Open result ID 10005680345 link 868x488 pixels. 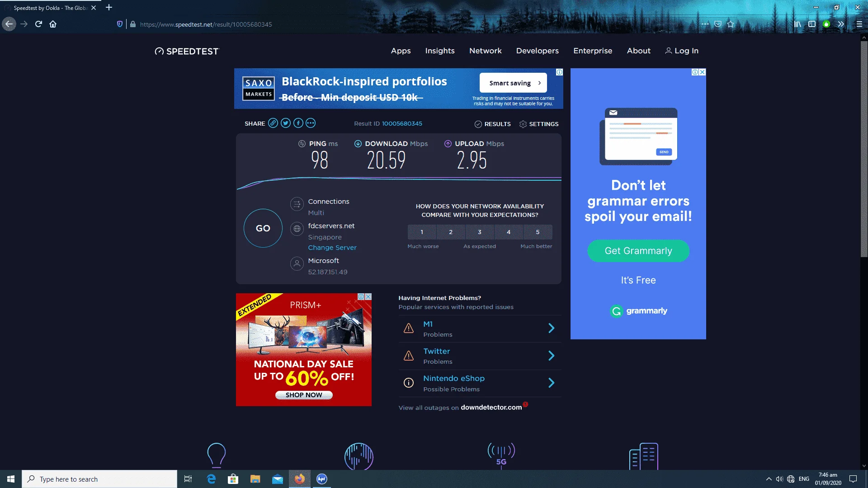[x=402, y=123]
